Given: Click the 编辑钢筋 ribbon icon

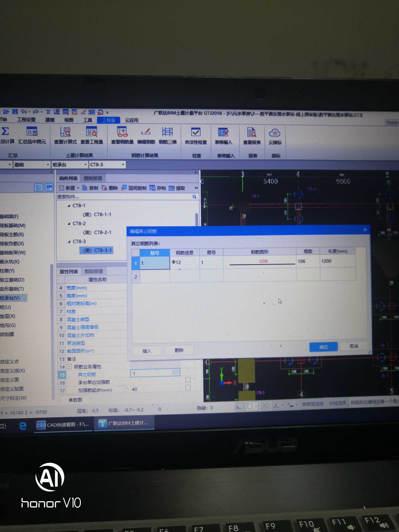Looking at the screenshot, I should click(x=146, y=132).
